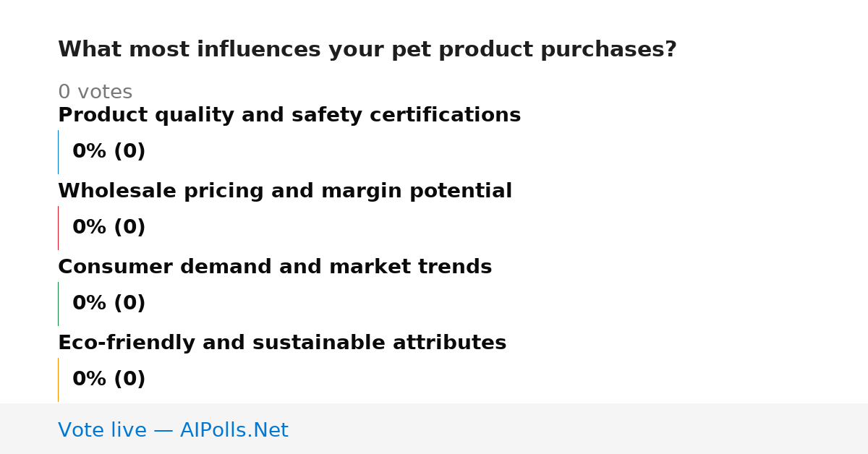Click the red result bar for Wholesale pricing
The width and height of the screenshot is (868, 454).
click(58, 228)
